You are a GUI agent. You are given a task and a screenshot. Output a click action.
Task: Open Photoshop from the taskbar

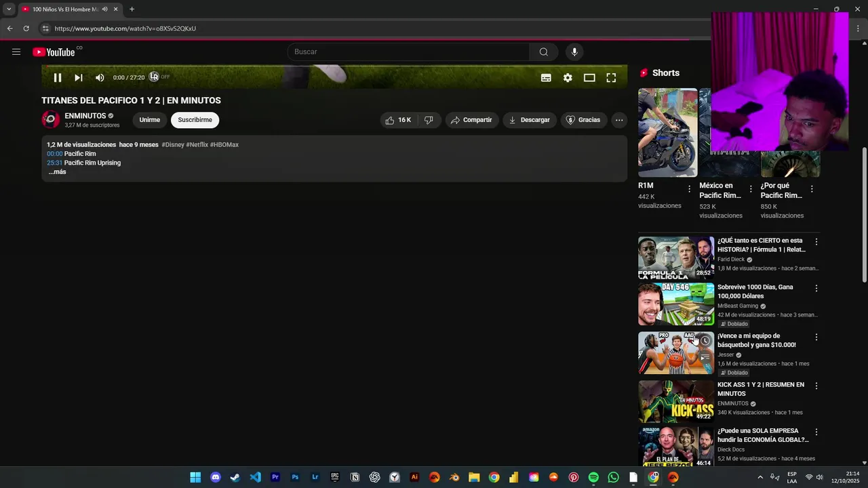(295, 477)
